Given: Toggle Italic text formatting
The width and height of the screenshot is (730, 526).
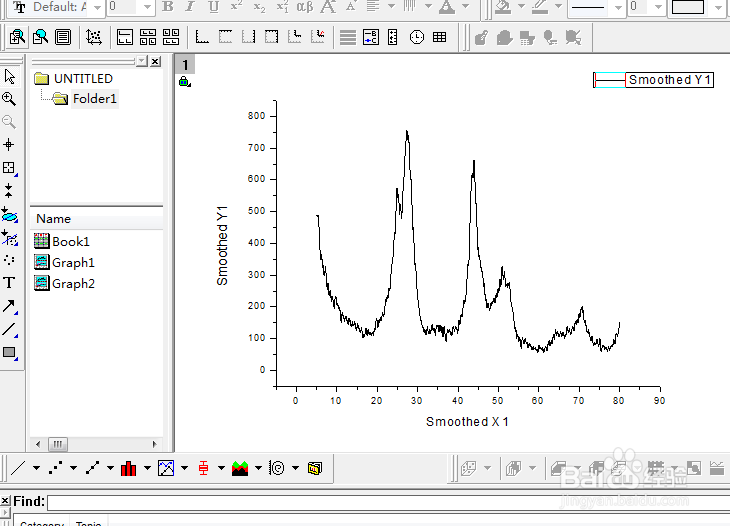Looking at the screenshot, I should (x=190, y=7).
